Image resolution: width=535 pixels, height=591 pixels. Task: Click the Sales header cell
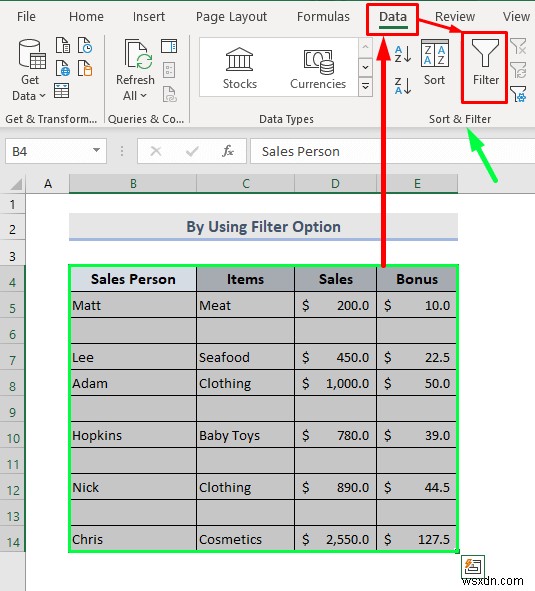pos(336,279)
